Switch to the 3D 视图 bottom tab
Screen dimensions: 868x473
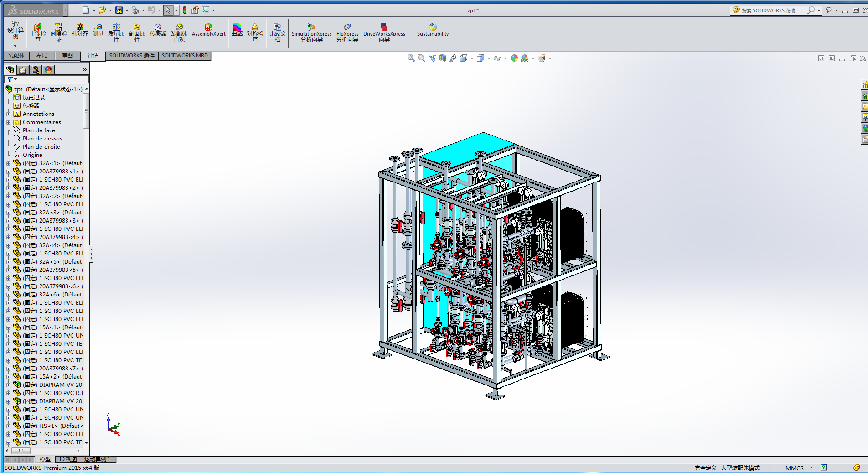67,459
